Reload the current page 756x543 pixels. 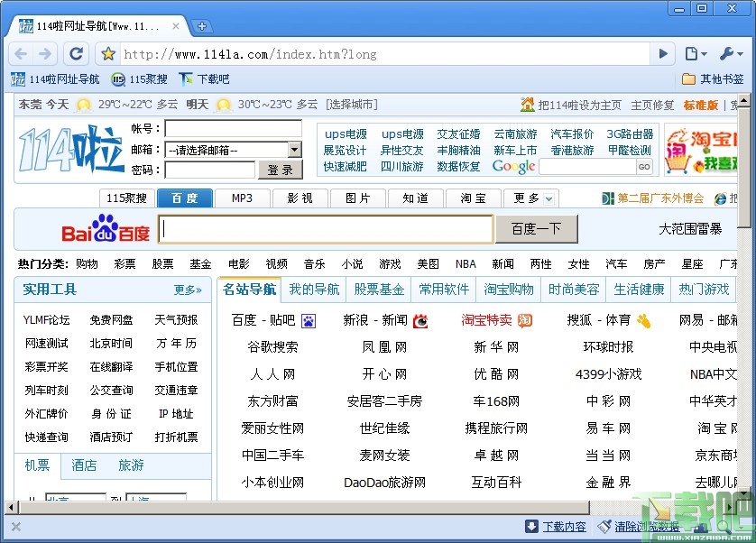[x=76, y=53]
